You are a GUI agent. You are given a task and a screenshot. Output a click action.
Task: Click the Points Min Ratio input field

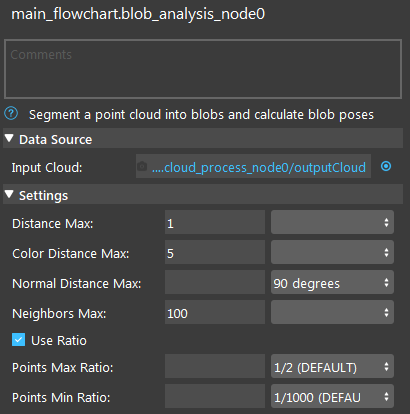(215, 396)
